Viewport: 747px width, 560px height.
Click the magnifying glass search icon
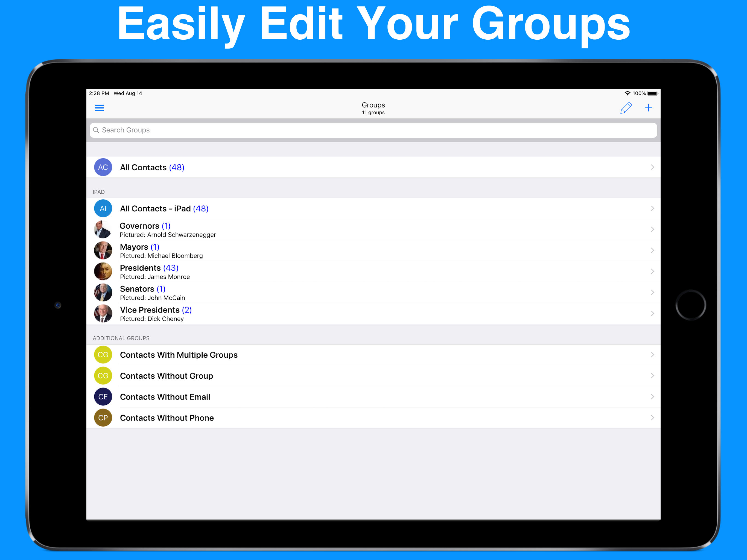click(x=96, y=130)
